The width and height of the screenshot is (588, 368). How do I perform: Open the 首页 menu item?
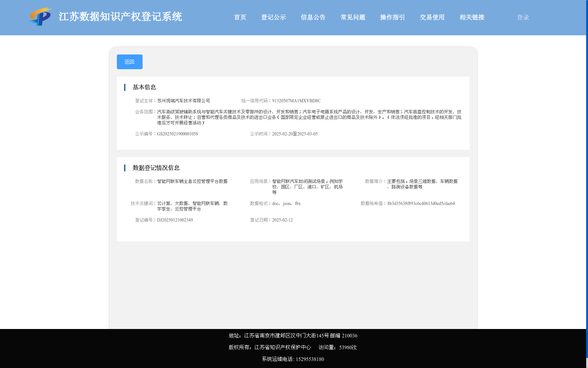point(240,17)
